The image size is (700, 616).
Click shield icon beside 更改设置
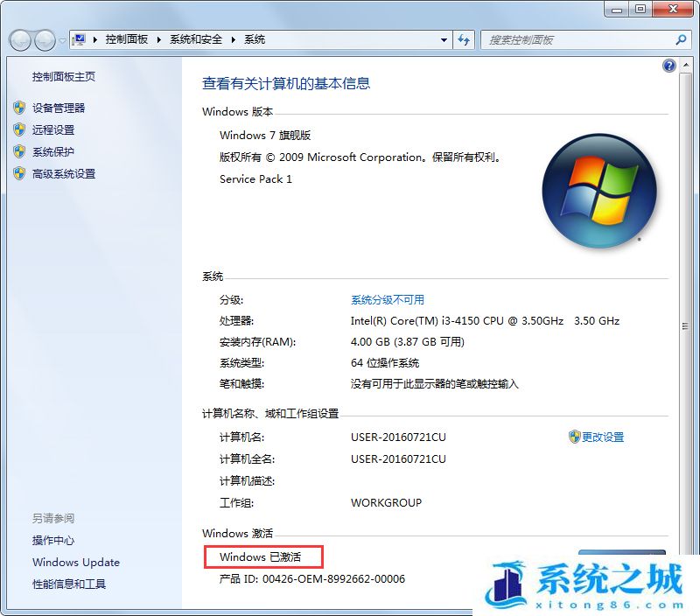point(574,437)
